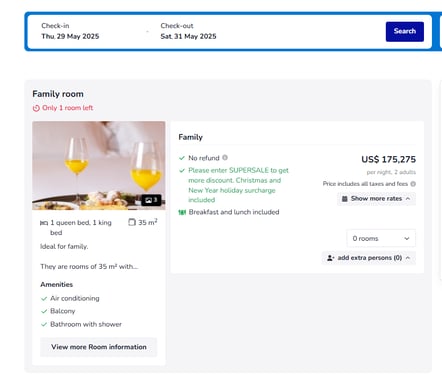Click the calendar icon in Show more rates
Image resolution: width=442 pixels, height=390 pixels.
pos(345,199)
